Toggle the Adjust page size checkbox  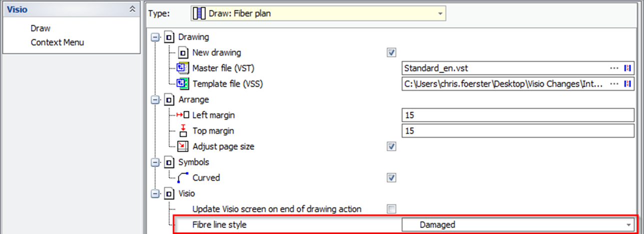coord(391,147)
